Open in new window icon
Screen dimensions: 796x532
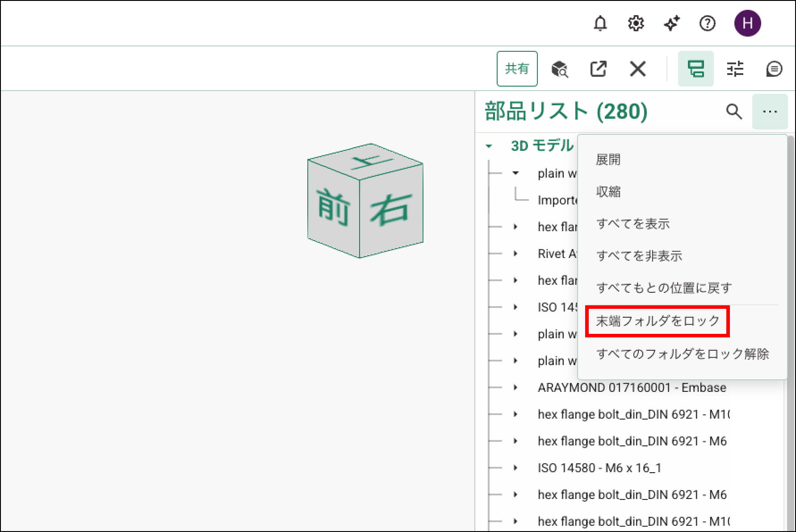[598, 69]
